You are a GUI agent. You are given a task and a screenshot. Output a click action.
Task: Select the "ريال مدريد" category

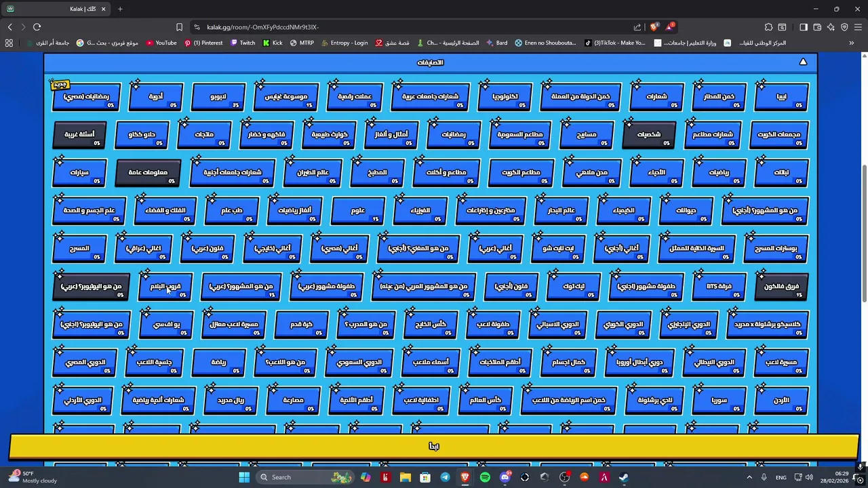(x=230, y=400)
